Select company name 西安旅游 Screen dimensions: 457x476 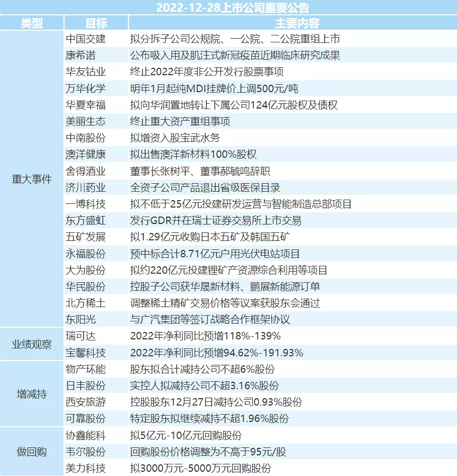click(x=86, y=402)
